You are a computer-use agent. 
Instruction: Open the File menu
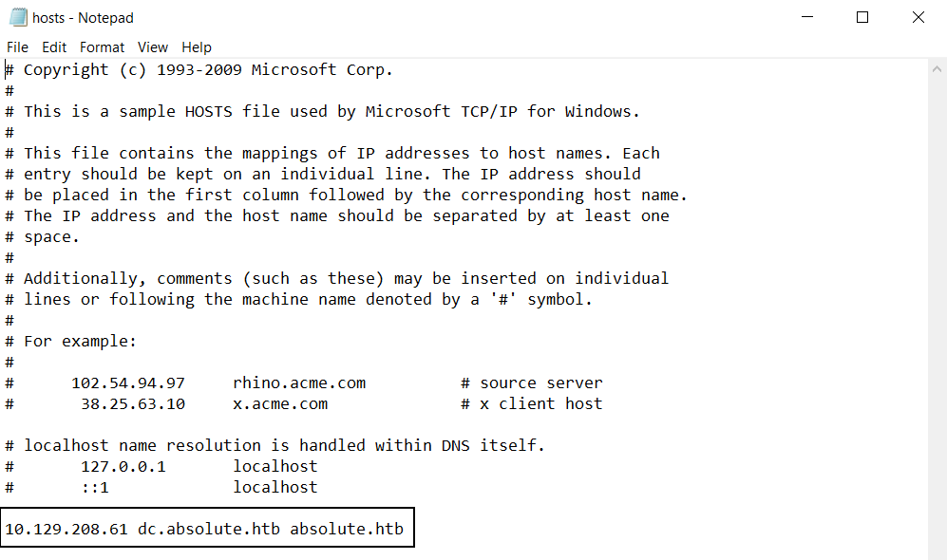[18, 47]
